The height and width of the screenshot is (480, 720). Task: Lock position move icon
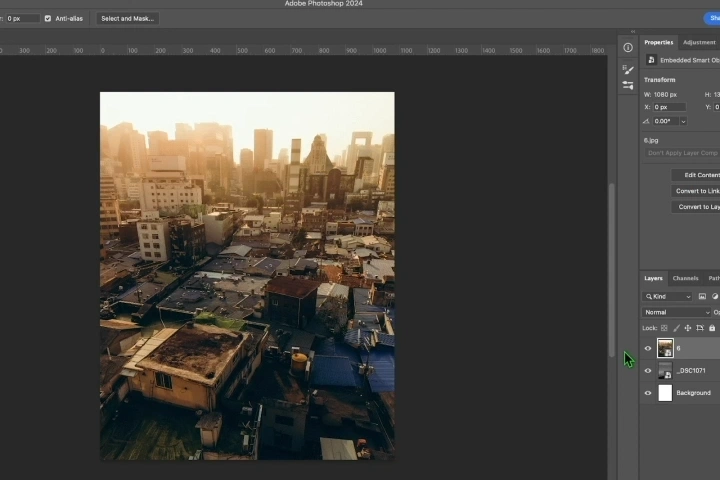[688, 328]
